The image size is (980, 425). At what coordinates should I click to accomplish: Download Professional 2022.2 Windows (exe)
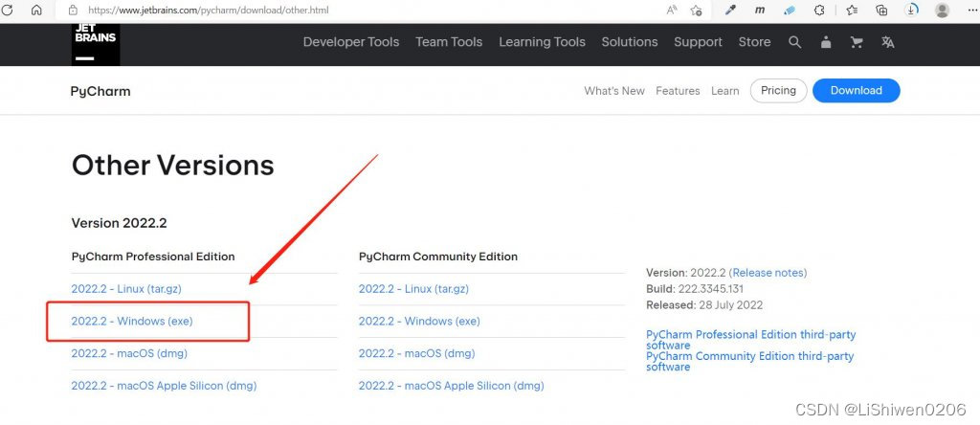[x=132, y=322]
